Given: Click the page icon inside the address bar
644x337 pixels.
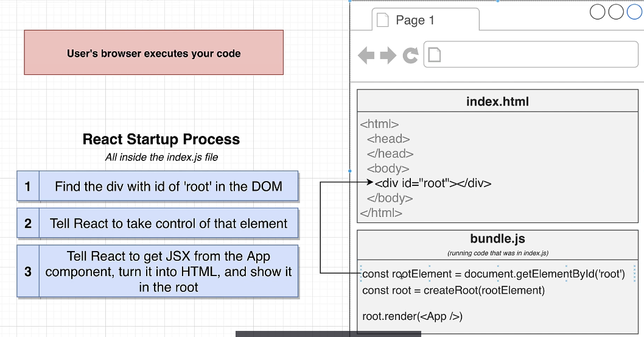Looking at the screenshot, I should click(435, 55).
